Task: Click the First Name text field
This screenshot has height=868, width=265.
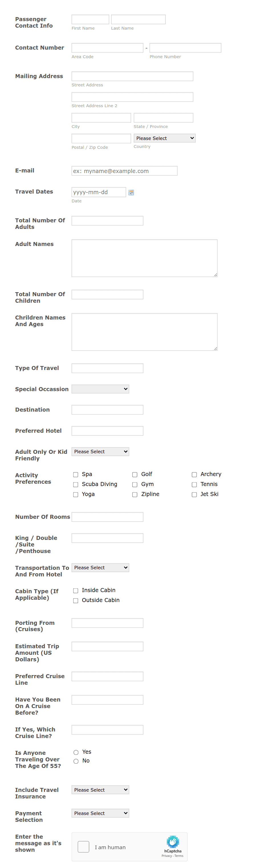Action: pyautogui.click(x=90, y=19)
